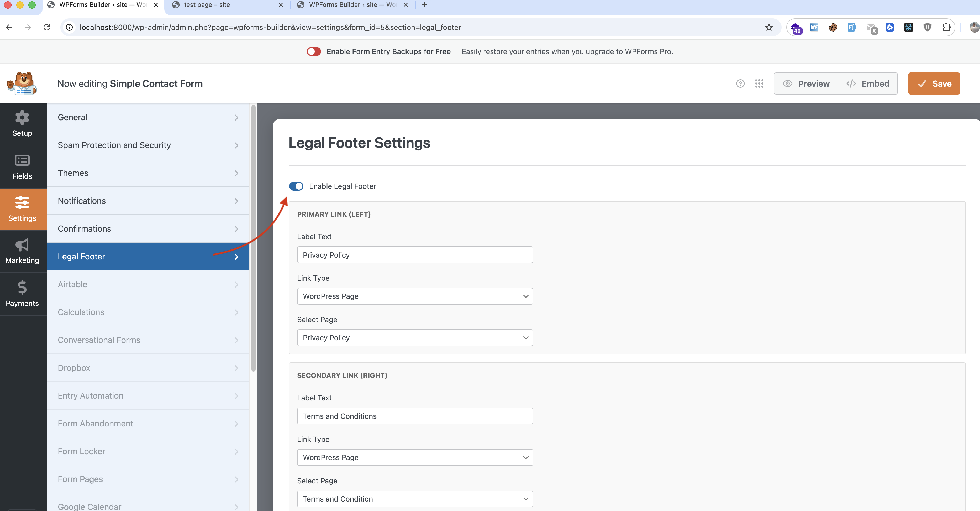This screenshot has width=980, height=511.
Task: Select the Airtable menu item
Action: [148, 284]
